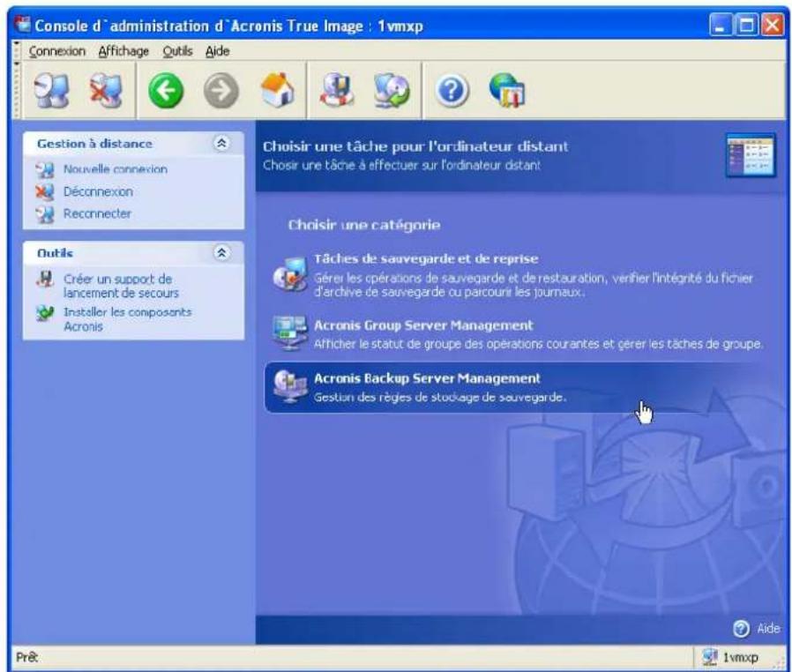Click the icon beside Nouvelle connexion
792x672 pixels.
click(x=45, y=169)
